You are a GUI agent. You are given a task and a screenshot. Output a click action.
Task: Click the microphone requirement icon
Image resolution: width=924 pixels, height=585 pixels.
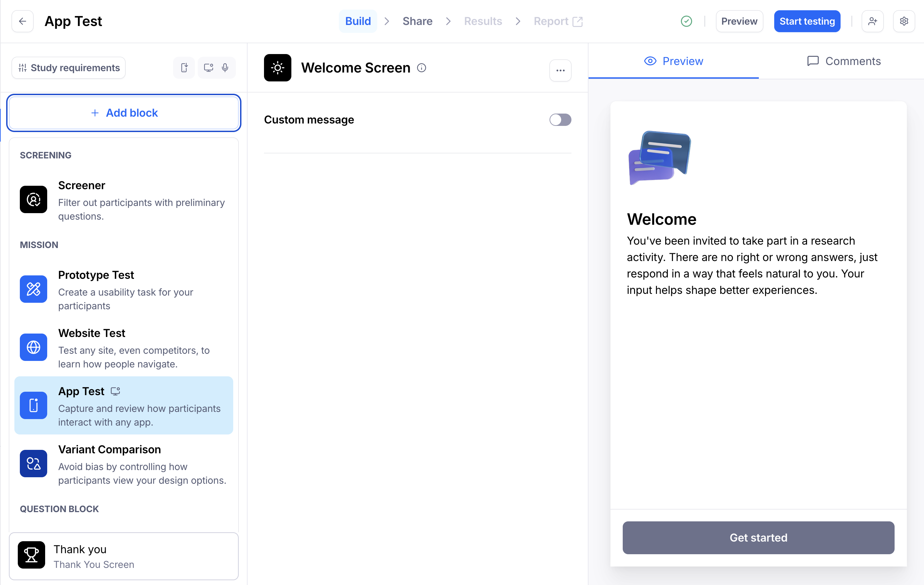tap(225, 68)
